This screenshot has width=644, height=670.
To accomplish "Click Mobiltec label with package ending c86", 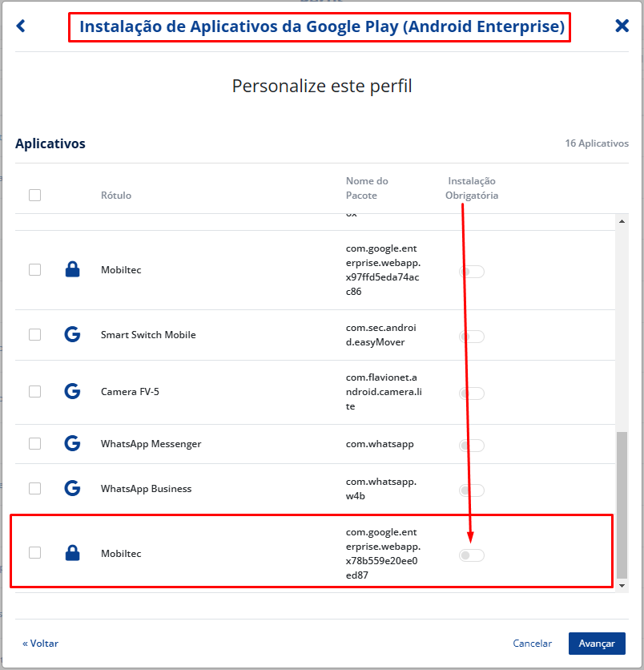I will (x=121, y=269).
